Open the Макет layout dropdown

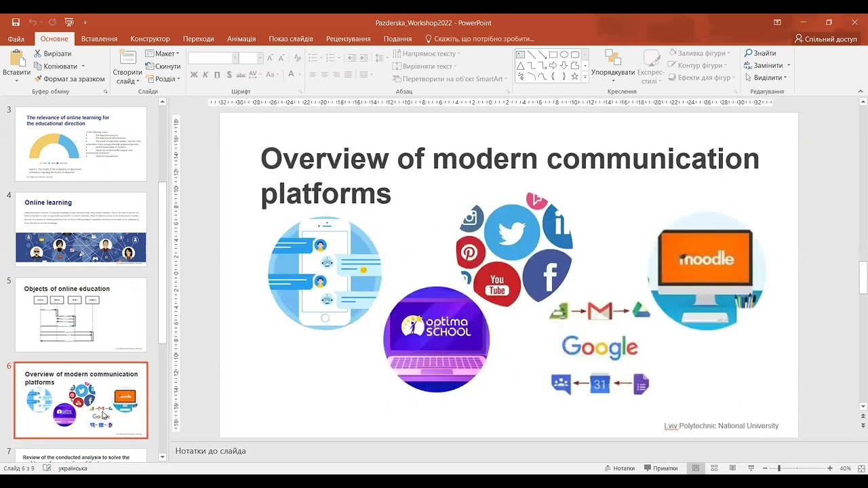pos(162,54)
